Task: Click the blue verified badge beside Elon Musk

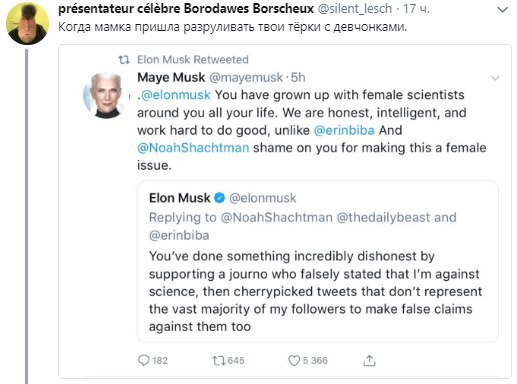Action: point(219,198)
